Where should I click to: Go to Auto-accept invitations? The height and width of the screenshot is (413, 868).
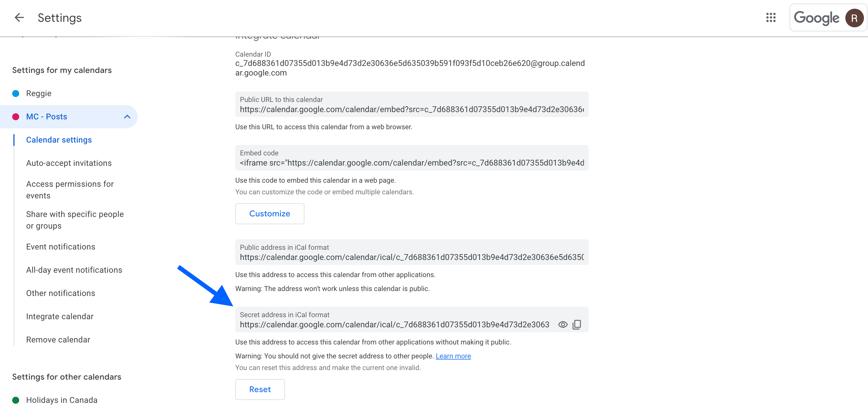(69, 163)
